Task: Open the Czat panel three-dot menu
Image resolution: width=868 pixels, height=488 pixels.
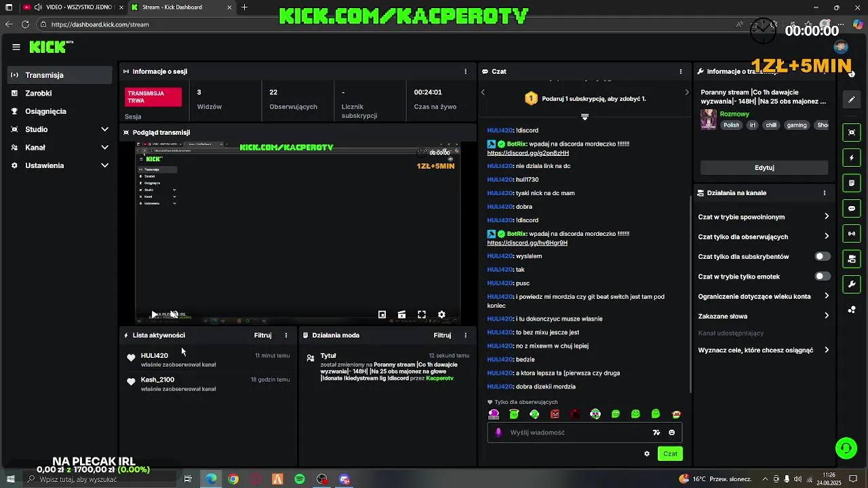Action: click(x=681, y=71)
